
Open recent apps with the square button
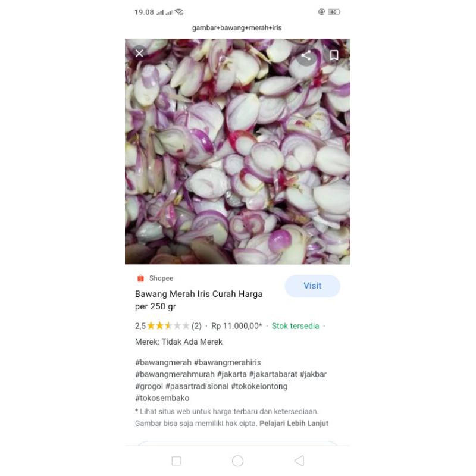pos(176,461)
